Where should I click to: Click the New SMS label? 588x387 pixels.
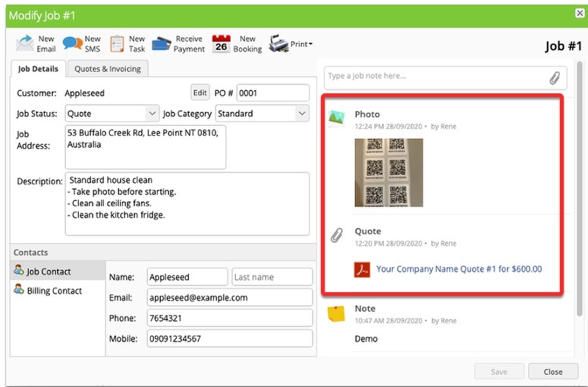(x=93, y=44)
